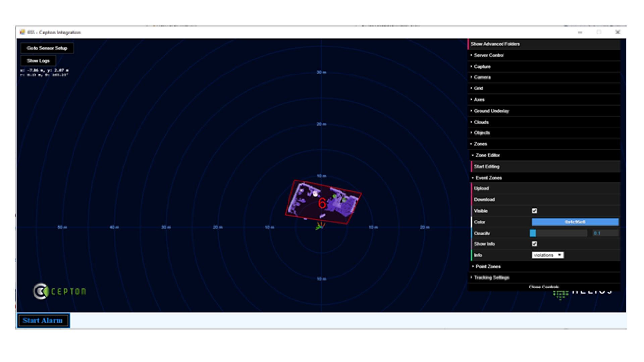Screen dimensions: 644x362
Task: Toggle the Show Info checkbox
Action: (x=534, y=244)
